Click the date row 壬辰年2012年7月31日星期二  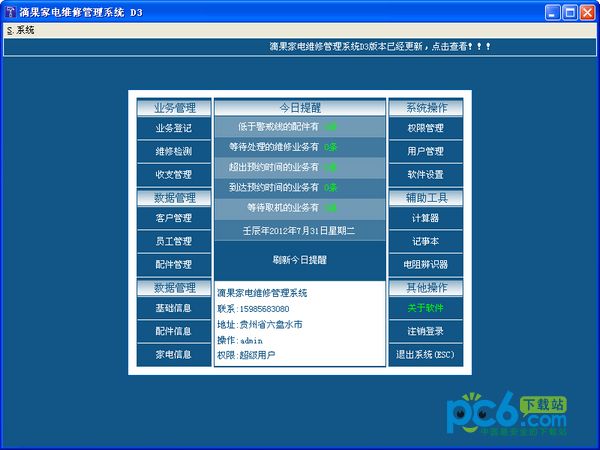(300, 231)
